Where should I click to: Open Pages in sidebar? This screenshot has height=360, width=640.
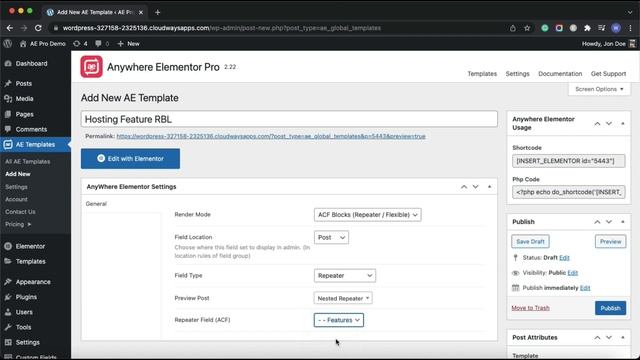(24, 114)
